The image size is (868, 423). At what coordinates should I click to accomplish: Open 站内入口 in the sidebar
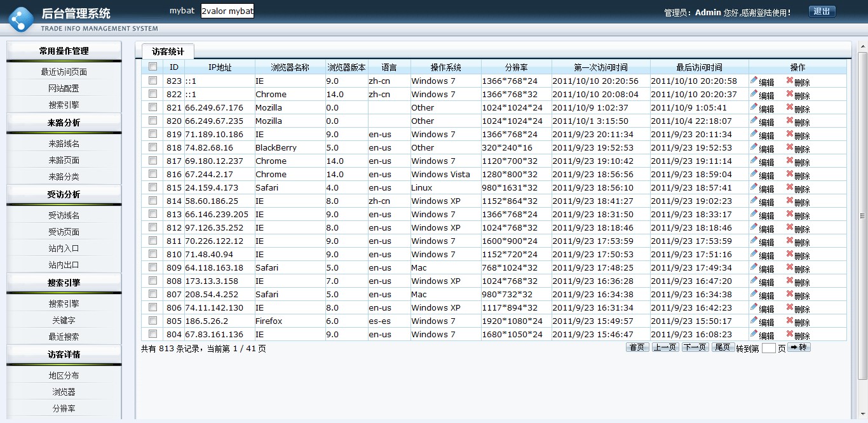(64, 249)
